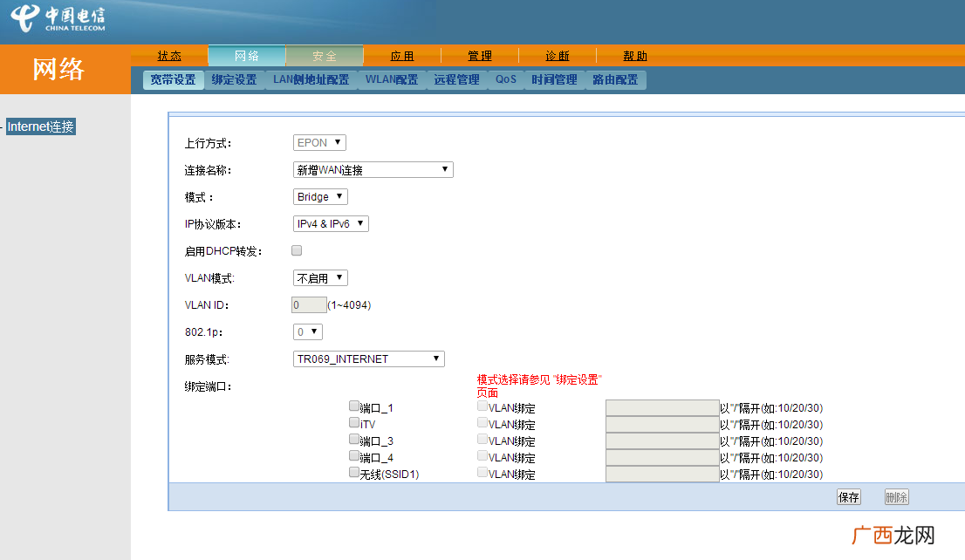Open the 状态 tab

[169, 56]
